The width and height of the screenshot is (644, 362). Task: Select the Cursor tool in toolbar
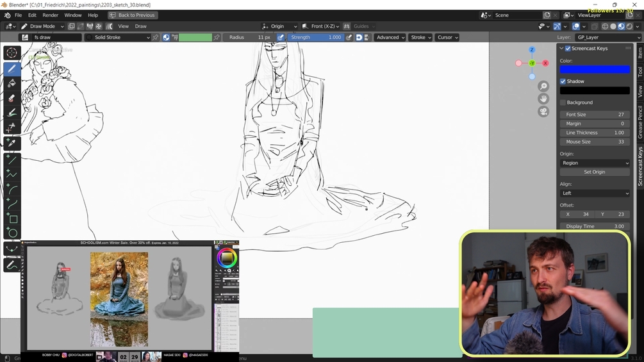12,53
